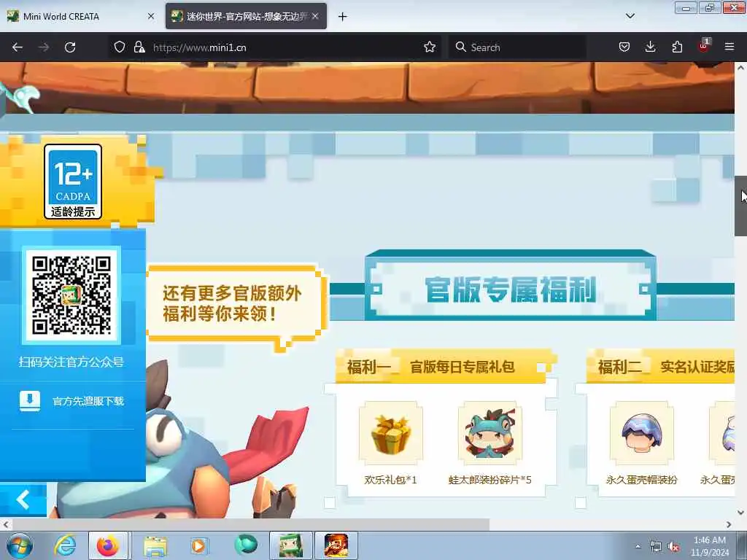The height and width of the screenshot is (560, 747).
Task: Open a new browser tab
Action: 342,17
